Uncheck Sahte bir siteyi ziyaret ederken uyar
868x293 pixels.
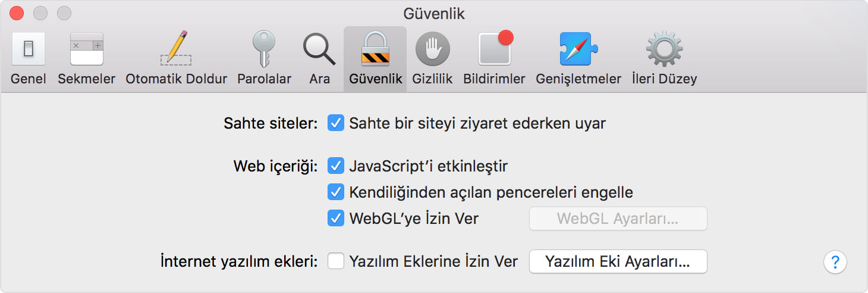tap(336, 123)
